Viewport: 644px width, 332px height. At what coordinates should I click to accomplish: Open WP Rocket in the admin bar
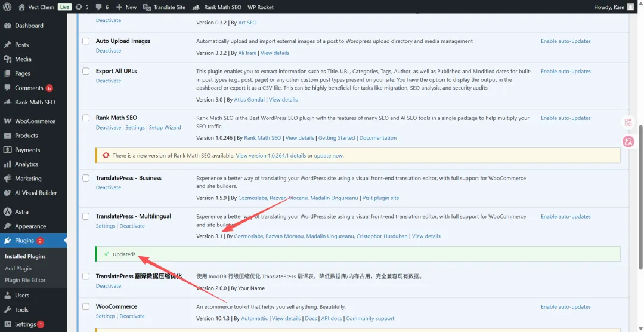click(x=261, y=7)
